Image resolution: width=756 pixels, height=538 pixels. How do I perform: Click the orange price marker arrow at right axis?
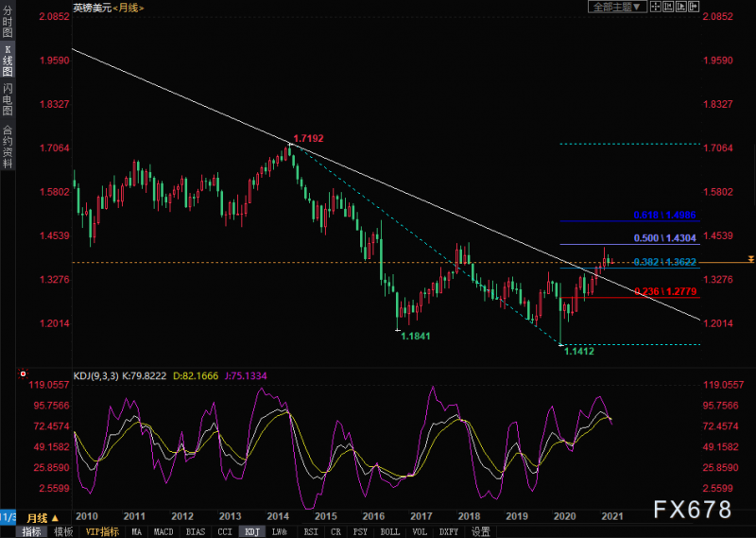pos(750,260)
